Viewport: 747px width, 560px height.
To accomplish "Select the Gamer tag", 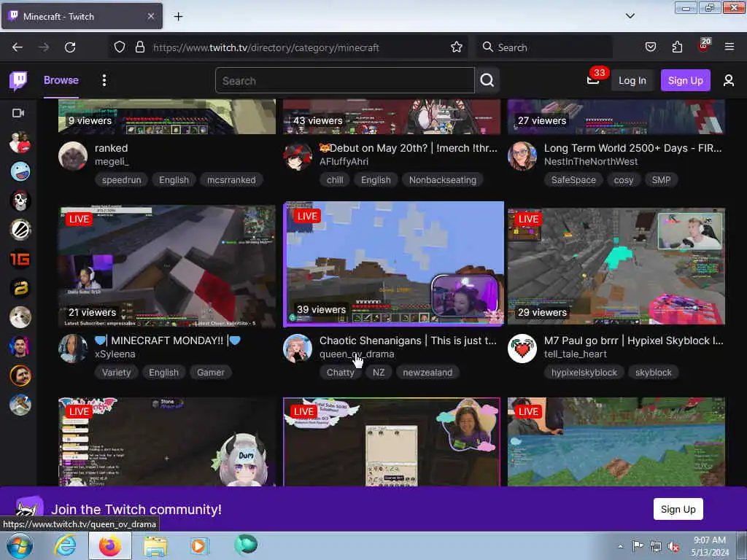I will 211,373.
